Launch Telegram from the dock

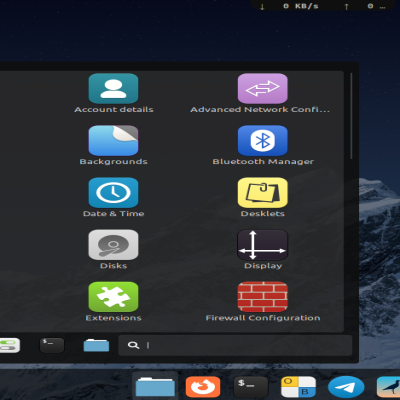(346, 387)
